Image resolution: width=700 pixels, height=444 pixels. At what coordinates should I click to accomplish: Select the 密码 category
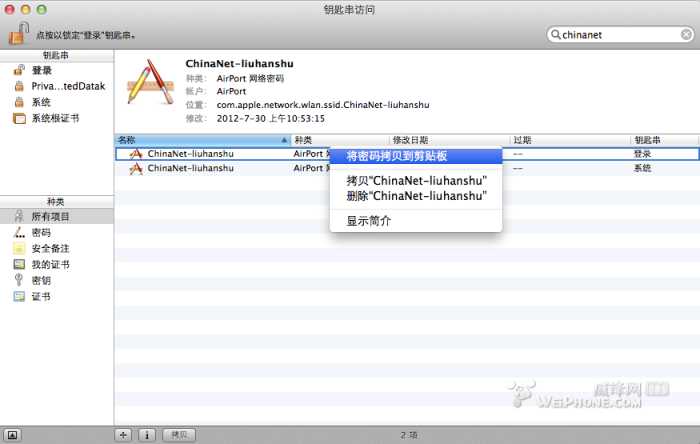click(x=42, y=232)
